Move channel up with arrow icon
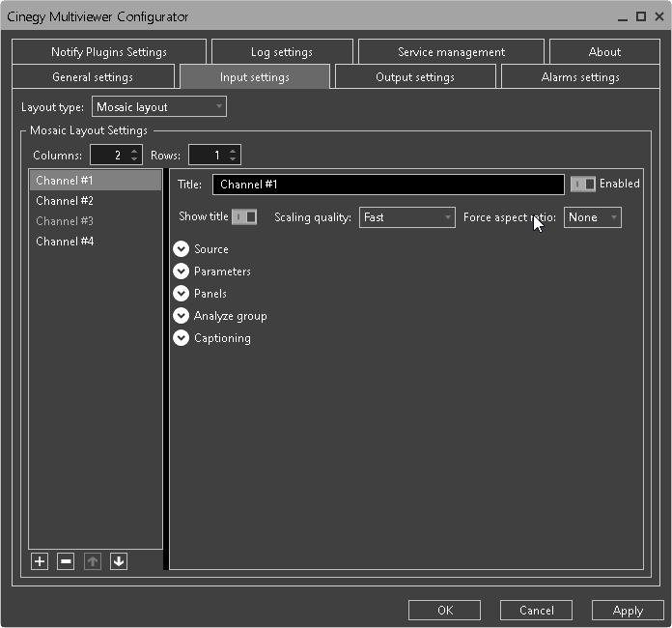Viewport: 672px width, 628px height. [92, 561]
